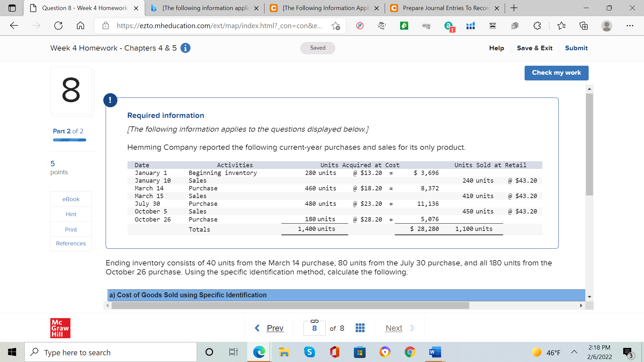
Task: Open Edge settings and more menu
Action: [630, 25]
